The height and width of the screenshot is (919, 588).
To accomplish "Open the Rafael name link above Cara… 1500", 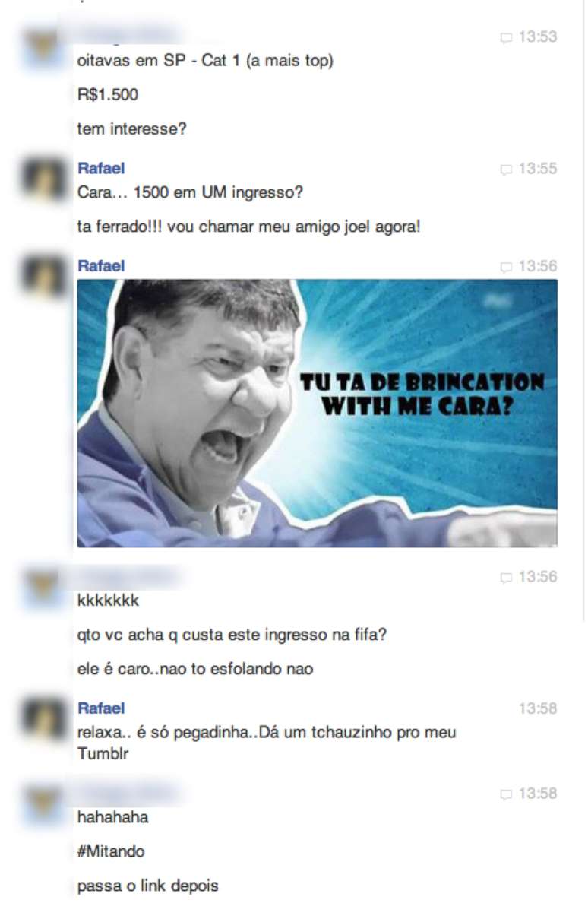I will tap(101, 169).
